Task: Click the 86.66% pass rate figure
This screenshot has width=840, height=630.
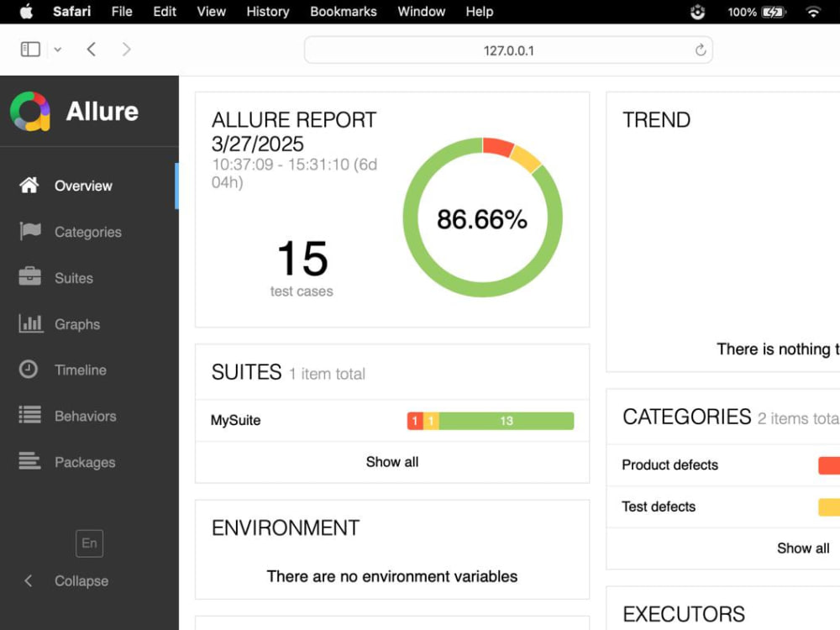Action: tap(482, 219)
